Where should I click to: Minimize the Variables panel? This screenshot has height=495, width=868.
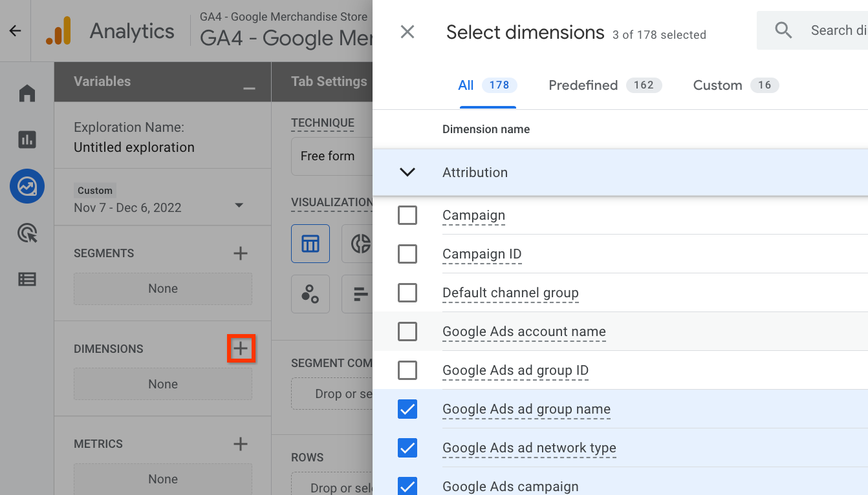[249, 88]
